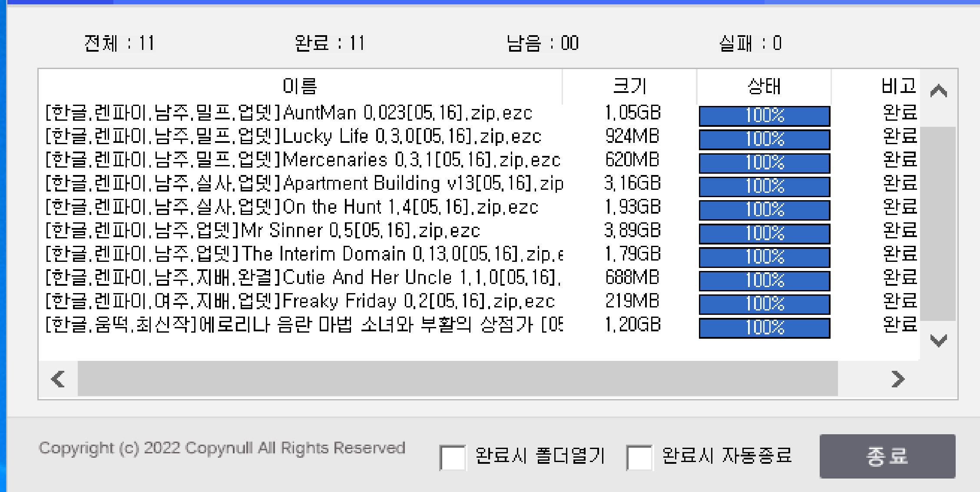
Task: Click the Freaky Friday 100% progress bar
Action: coord(764,304)
